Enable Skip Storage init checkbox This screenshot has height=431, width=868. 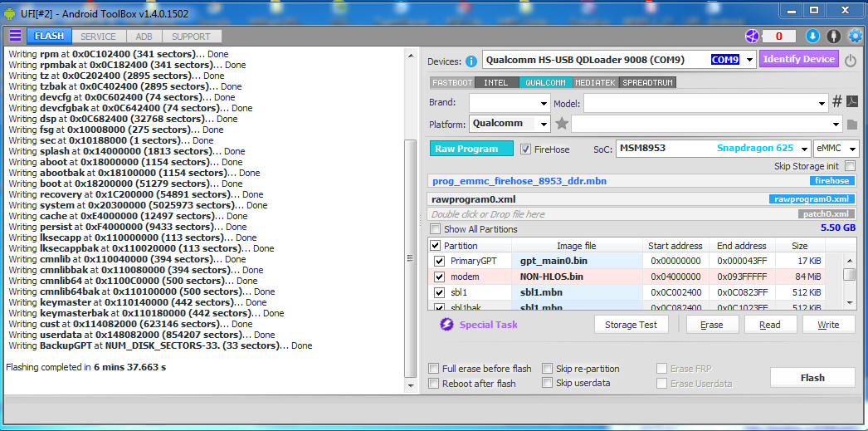pos(849,165)
